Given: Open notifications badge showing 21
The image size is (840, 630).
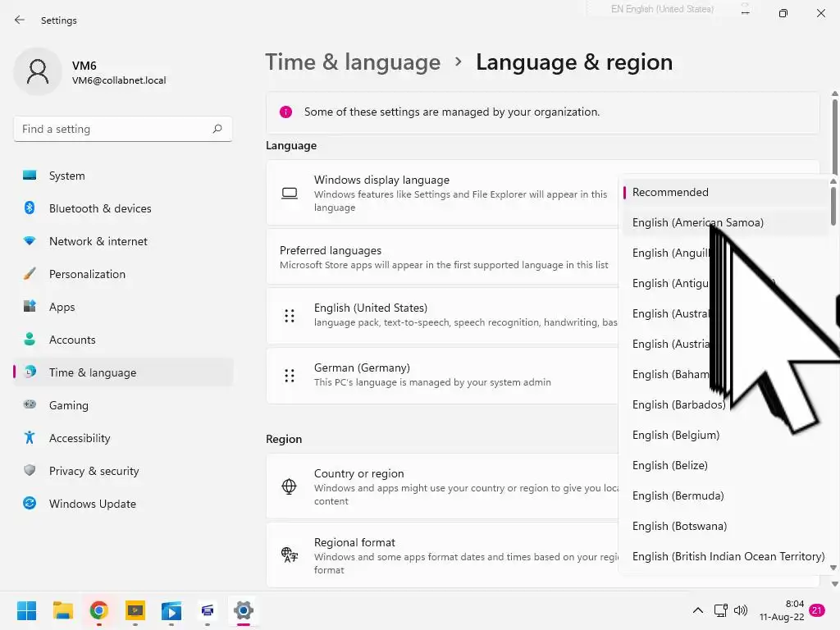Looking at the screenshot, I should tap(818, 610).
